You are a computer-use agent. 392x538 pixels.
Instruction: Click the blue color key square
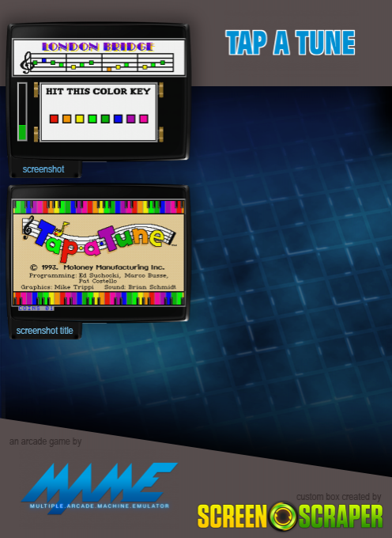click(x=119, y=119)
